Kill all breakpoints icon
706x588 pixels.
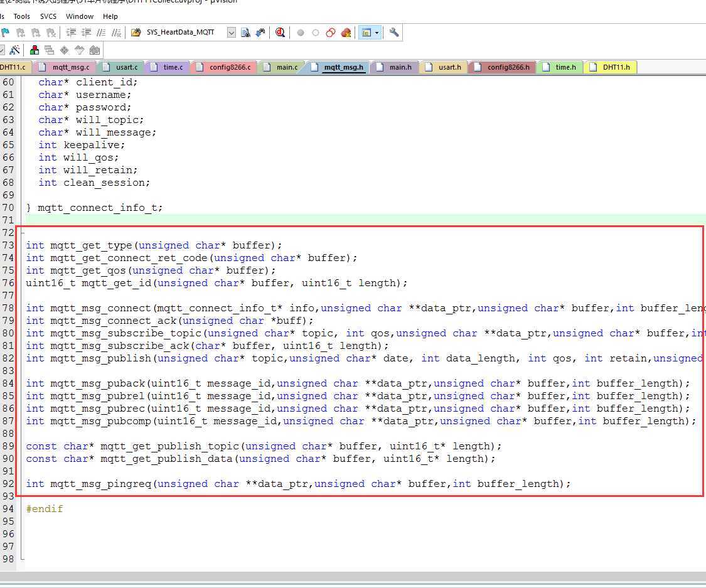(346, 33)
